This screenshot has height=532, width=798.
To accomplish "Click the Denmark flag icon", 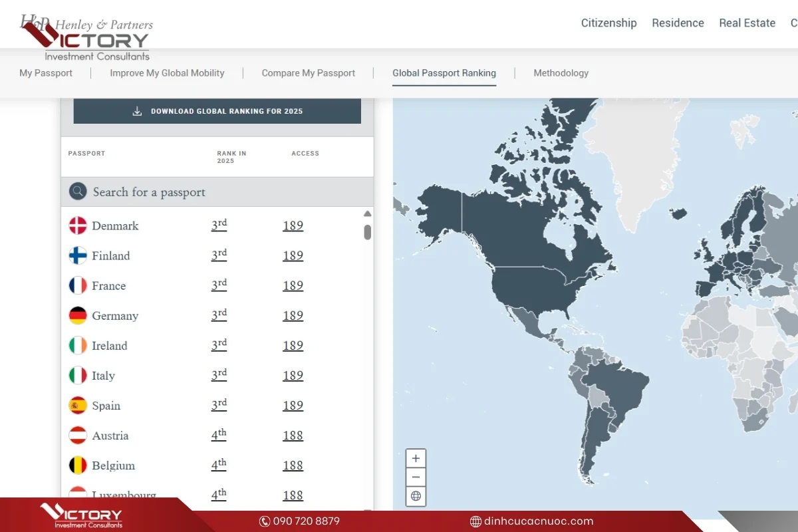I will point(78,225).
